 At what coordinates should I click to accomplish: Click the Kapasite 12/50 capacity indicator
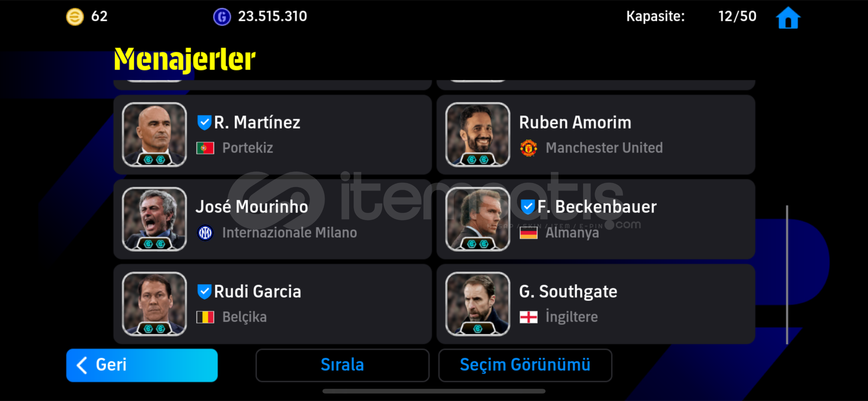pyautogui.click(x=691, y=16)
